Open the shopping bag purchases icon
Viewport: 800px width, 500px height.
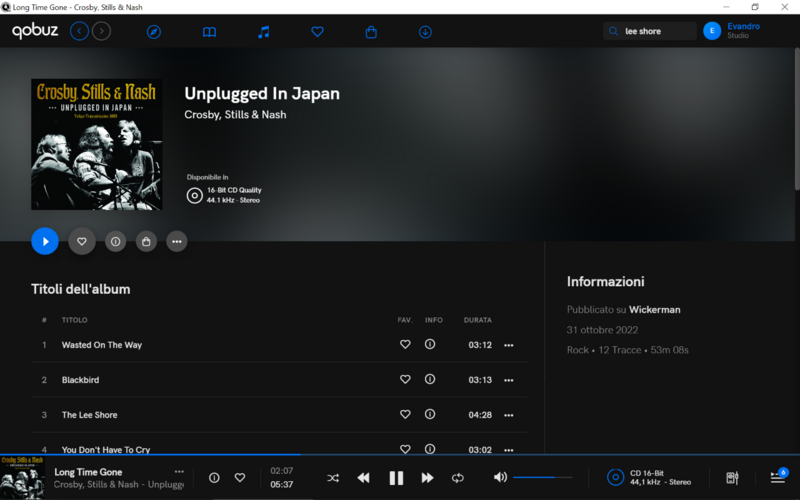[x=371, y=32]
